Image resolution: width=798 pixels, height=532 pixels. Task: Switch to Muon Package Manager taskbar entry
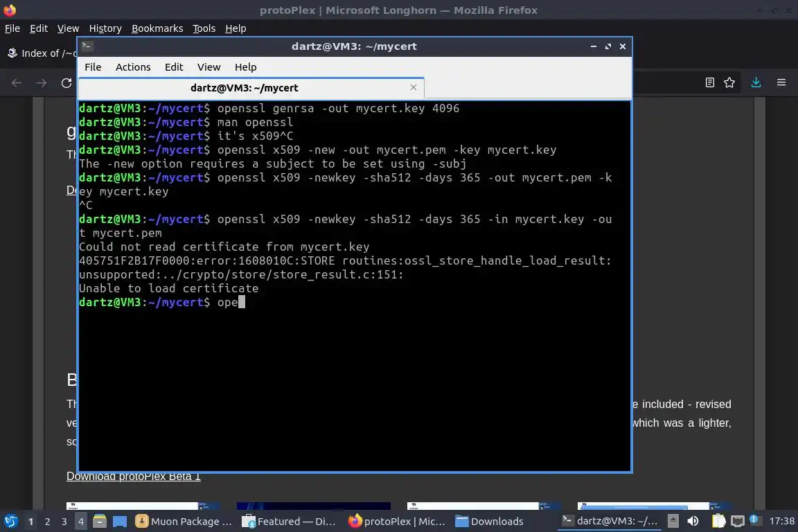(184, 522)
